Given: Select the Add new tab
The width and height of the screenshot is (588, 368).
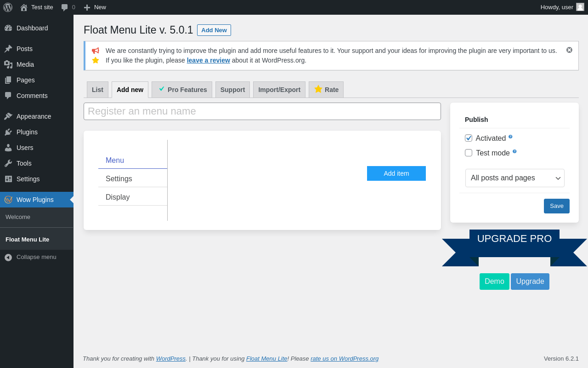Looking at the screenshot, I should tap(130, 90).
